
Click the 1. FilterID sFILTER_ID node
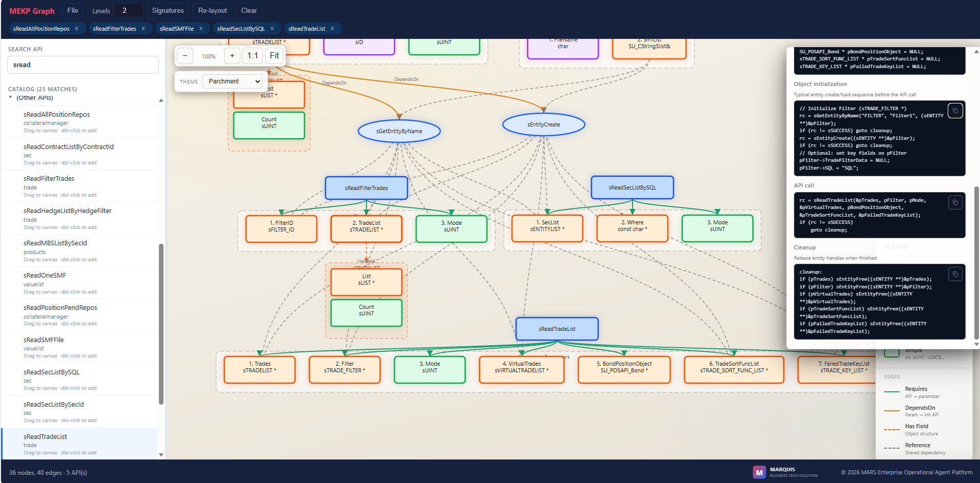pos(281,228)
